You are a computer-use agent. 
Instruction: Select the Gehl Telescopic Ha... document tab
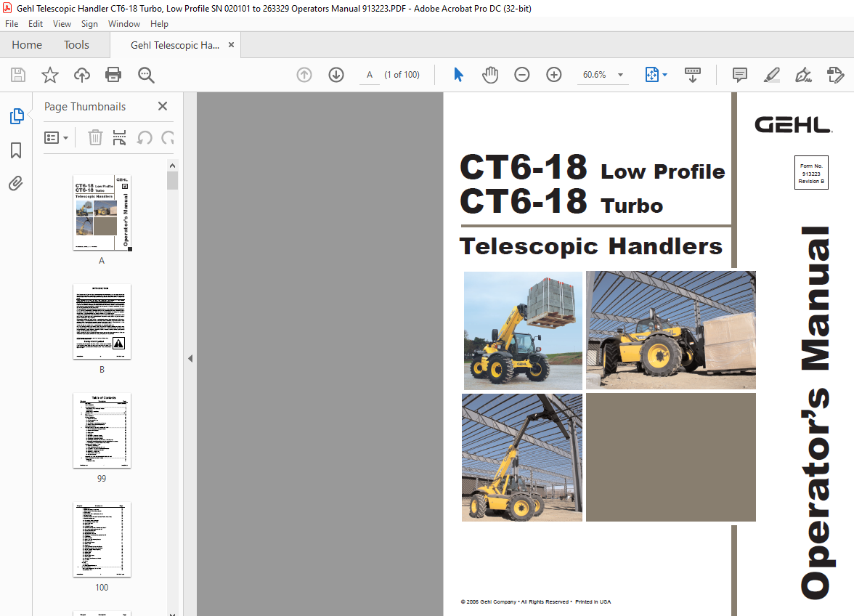coord(175,45)
